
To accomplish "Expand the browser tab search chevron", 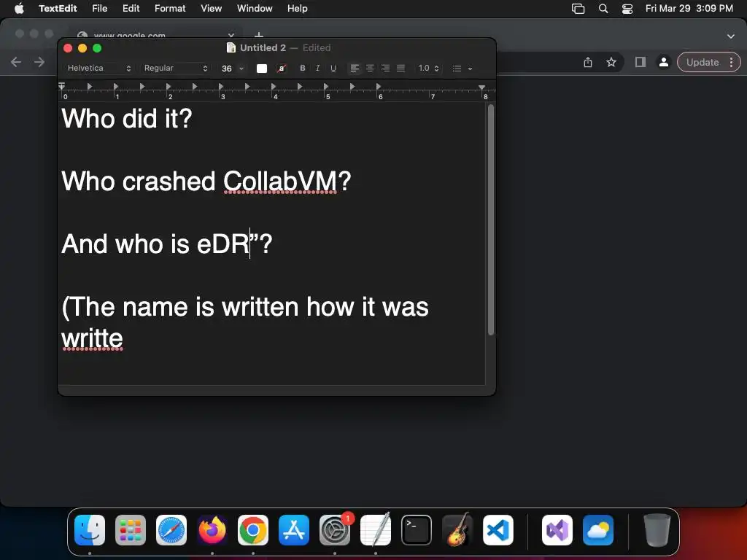I will coord(731,36).
